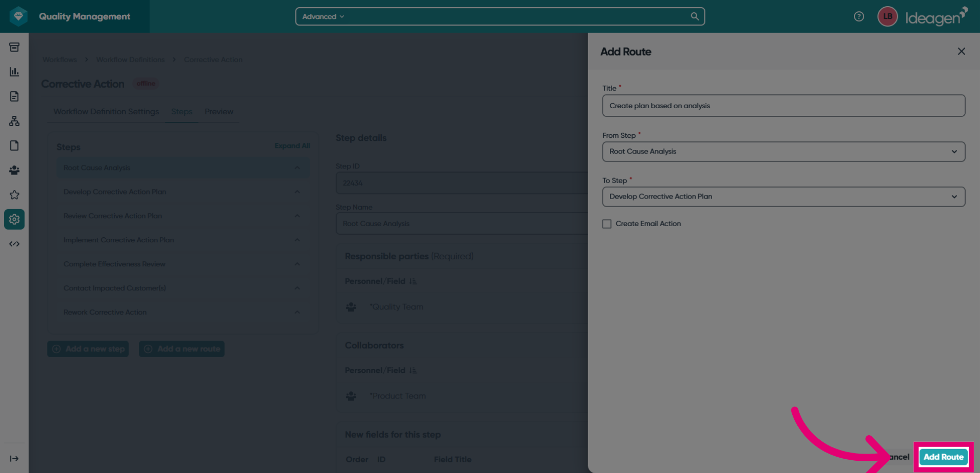Expand the Complete Effectiveness Review chevron

click(x=297, y=264)
